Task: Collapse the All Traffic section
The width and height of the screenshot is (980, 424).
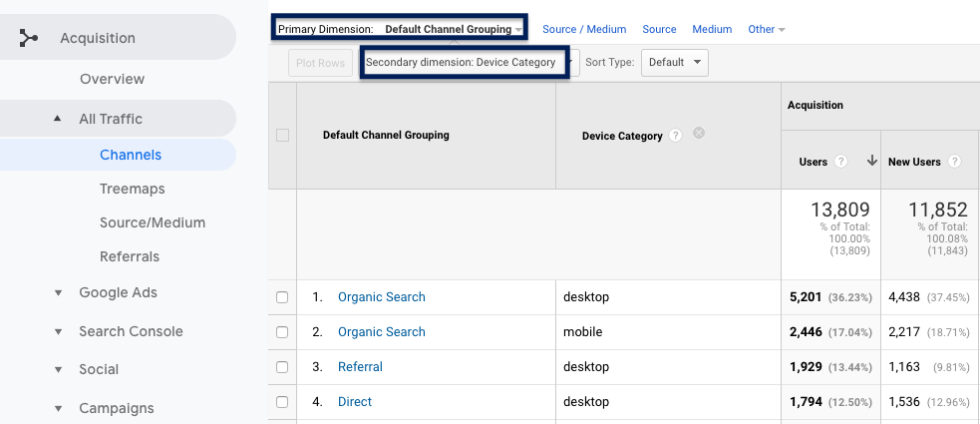Action: pos(58,119)
